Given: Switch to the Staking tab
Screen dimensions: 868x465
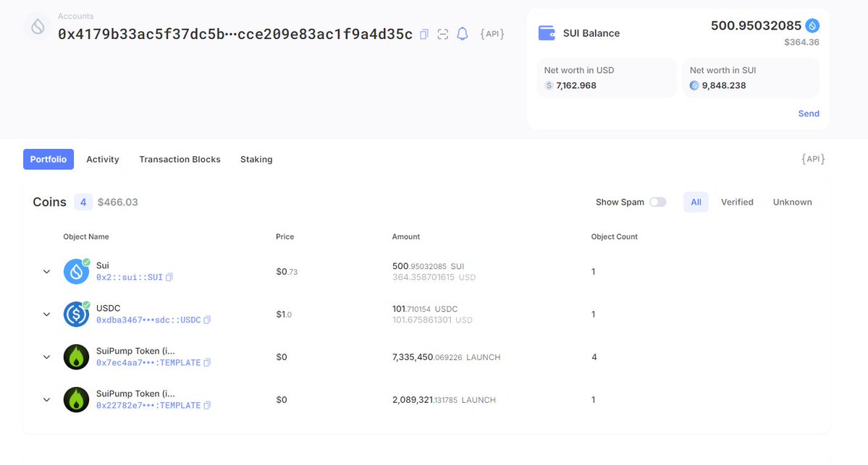Looking at the screenshot, I should pos(256,159).
